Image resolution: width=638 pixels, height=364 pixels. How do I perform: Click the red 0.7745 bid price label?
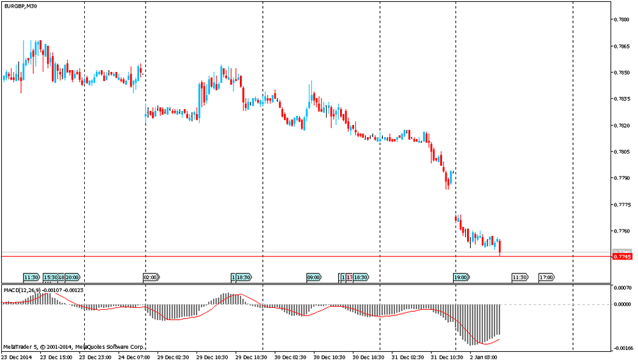point(621,256)
